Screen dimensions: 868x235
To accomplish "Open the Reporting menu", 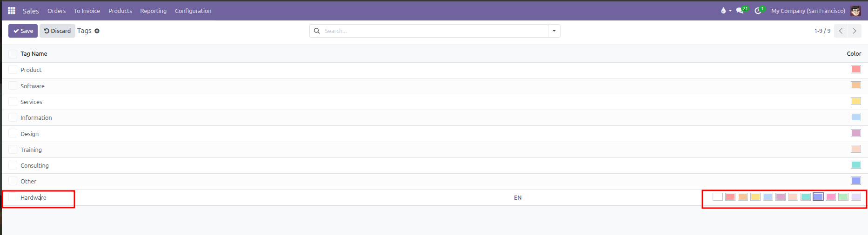I will click(x=153, y=11).
